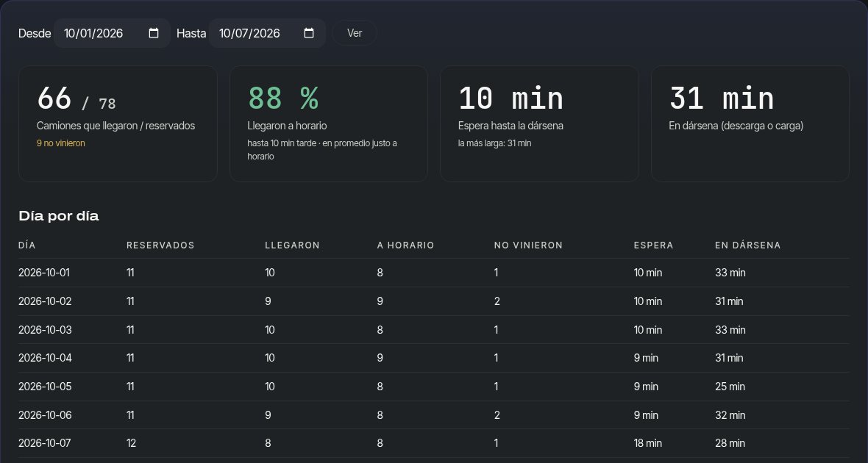The image size is (868, 463).
Task: Select the row date "2026-10-02"
Action: (45, 301)
